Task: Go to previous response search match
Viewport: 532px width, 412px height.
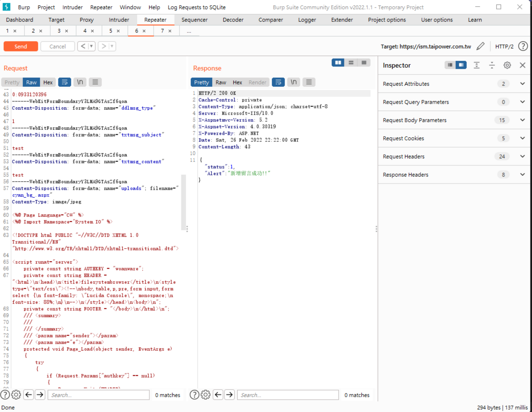Action: click(218, 395)
